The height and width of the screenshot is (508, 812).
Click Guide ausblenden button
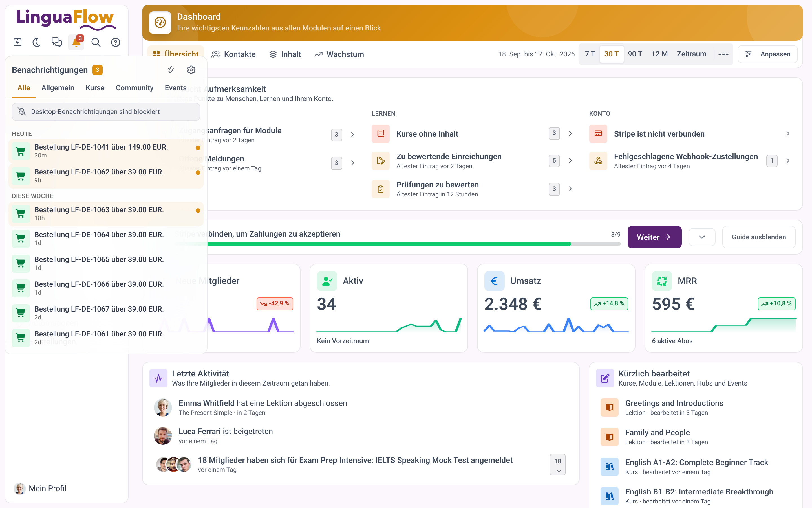point(759,237)
